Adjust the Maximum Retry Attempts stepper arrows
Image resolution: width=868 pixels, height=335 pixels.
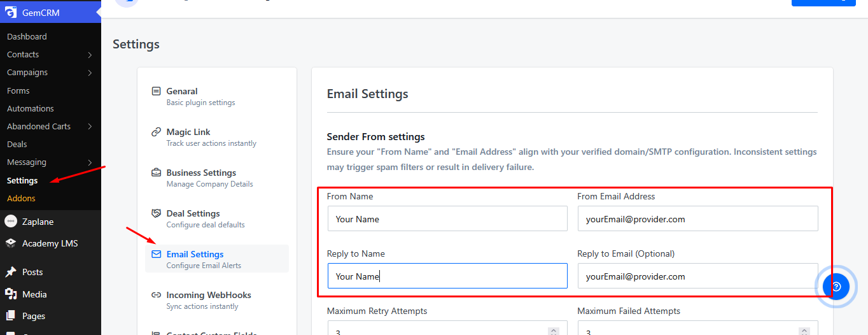click(x=554, y=332)
